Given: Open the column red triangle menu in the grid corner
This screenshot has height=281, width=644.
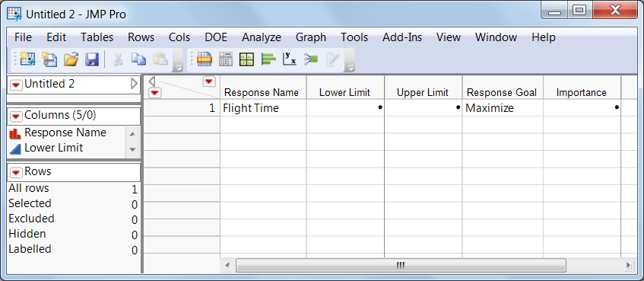Looking at the screenshot, I should click(x=209, y=81).
